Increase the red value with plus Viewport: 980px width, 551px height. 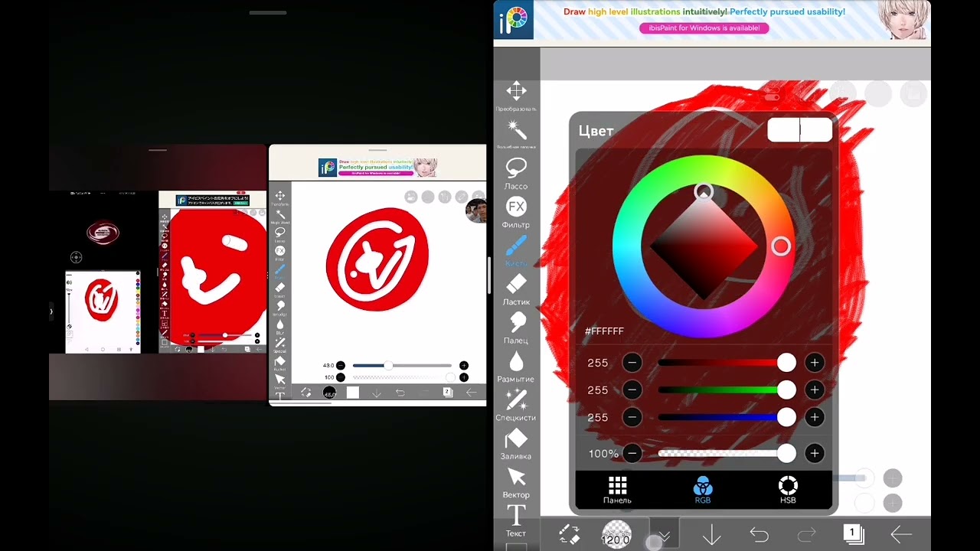pyautogui.click(x=815, y=363)
